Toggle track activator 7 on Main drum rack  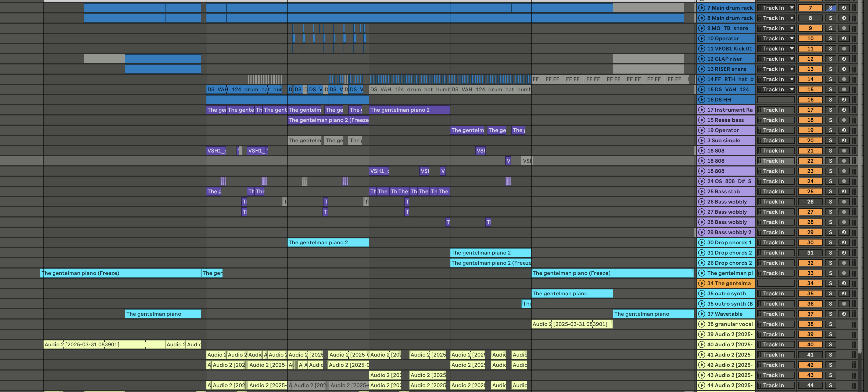click(810, 8)
